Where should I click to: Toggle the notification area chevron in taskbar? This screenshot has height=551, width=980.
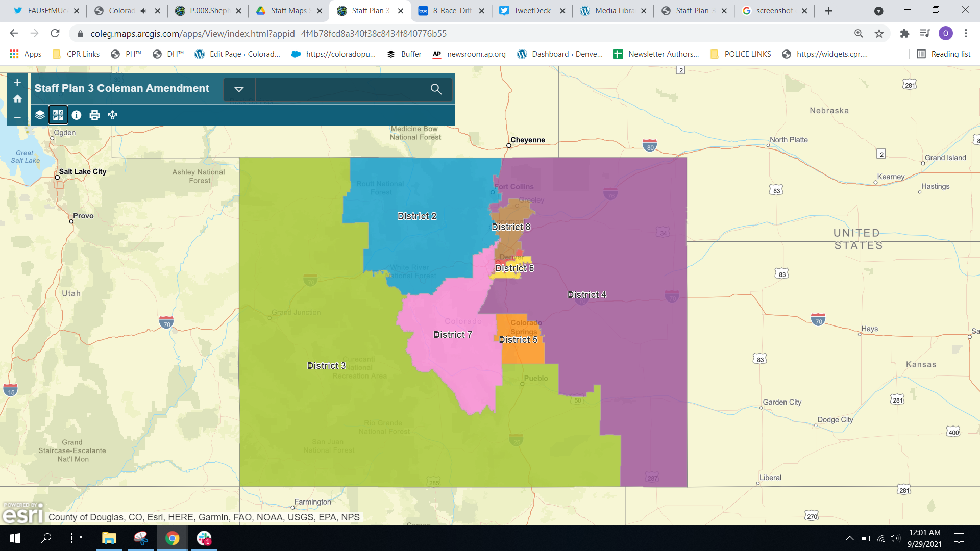(850, 538)
